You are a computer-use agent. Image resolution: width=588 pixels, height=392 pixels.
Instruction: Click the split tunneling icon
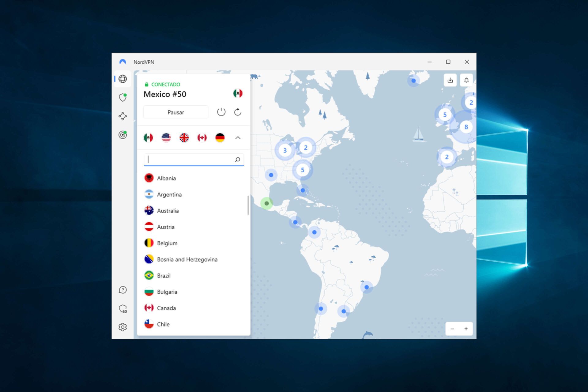tap(123, 115)
